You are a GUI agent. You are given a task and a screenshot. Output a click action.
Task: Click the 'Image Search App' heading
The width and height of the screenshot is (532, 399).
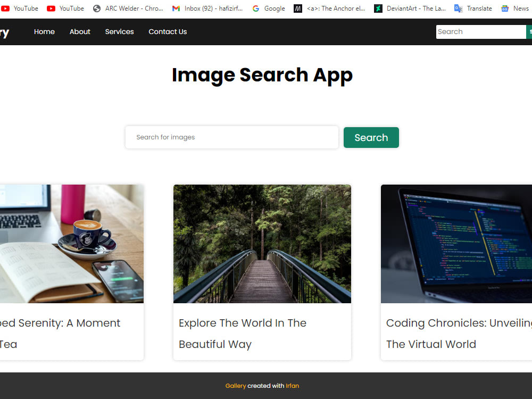[262, 76]
